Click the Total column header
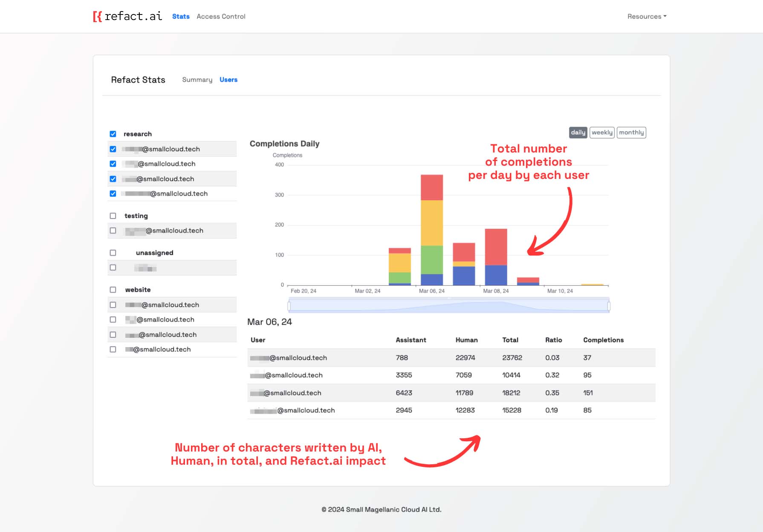This screenshot has width=763, height=532. click(x=510, y=340)
